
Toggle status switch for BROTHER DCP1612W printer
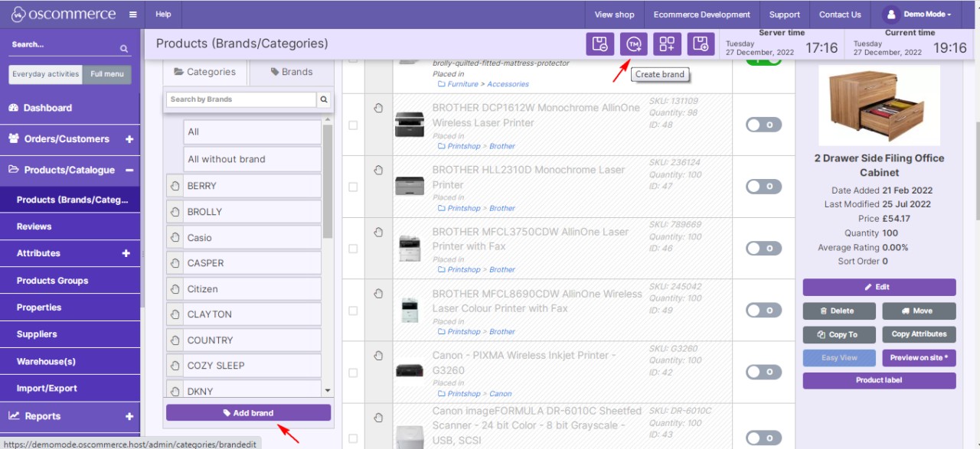tap(763, 124)
